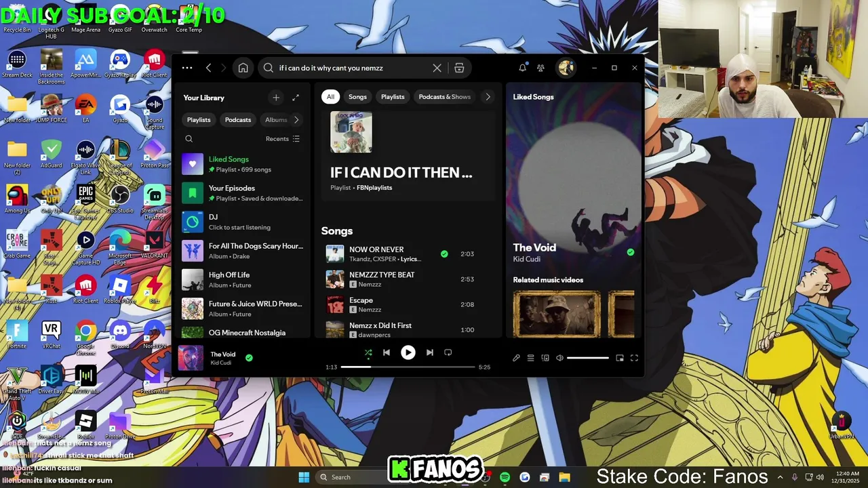Open Discord desktop shortcut
Viewport: 868px width, 488px height.
(x=120, y=335)
